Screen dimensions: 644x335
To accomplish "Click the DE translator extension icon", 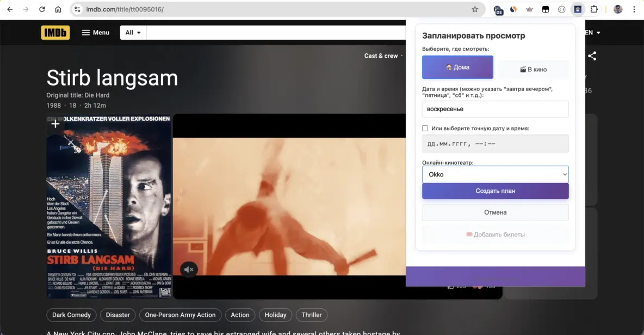I will (x=498, y=9).
